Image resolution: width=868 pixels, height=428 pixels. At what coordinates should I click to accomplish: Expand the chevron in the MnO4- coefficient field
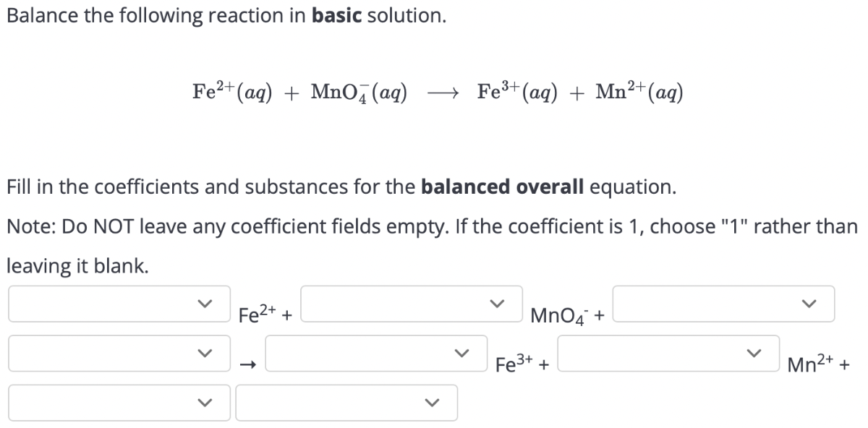(x=497, y=304)
